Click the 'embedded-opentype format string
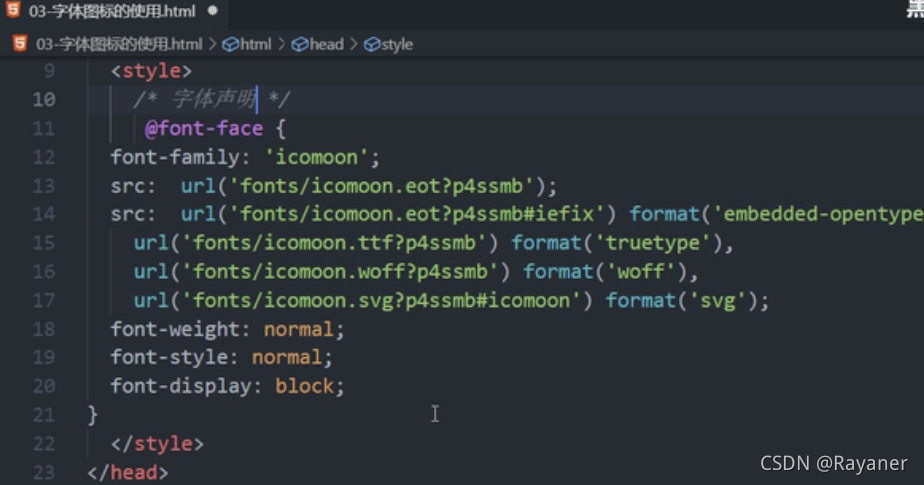 (x=818, y=214)
